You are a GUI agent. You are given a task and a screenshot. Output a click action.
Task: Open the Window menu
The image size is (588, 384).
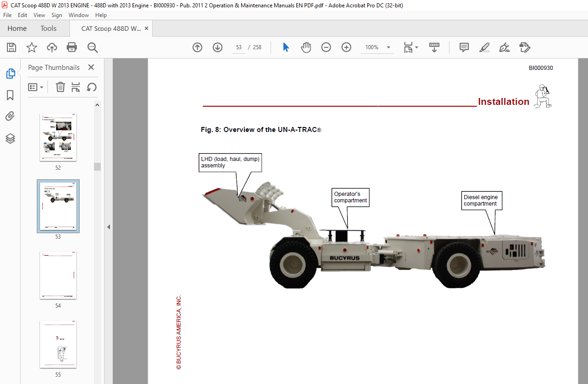79,15
